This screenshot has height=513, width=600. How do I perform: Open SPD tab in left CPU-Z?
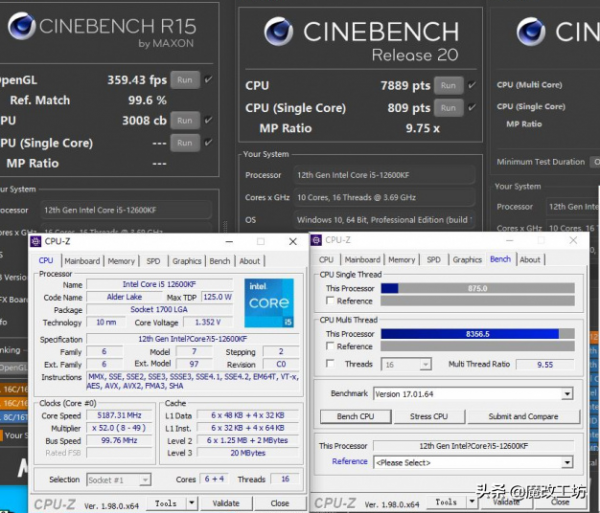pos(153,261)
